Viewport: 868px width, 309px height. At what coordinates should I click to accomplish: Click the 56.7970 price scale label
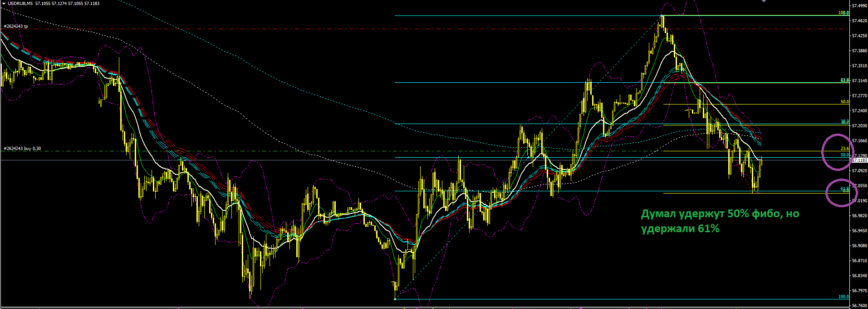click(859, 291)
